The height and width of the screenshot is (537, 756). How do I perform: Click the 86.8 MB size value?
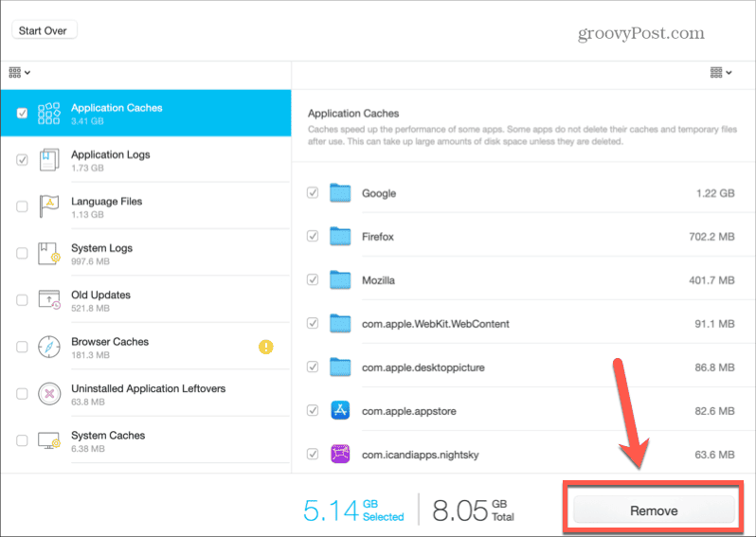(x=714, y=367)
